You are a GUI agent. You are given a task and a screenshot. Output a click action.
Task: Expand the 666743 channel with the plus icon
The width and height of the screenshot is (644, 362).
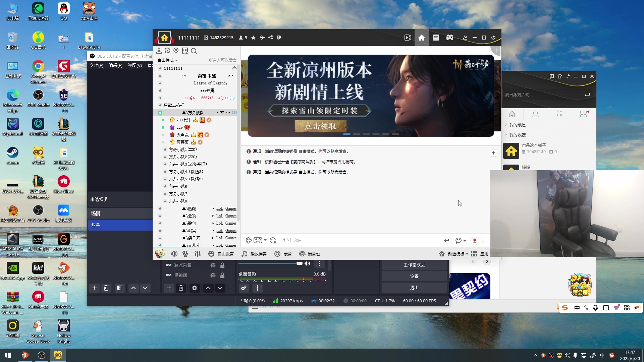pyautogui.click(x=160, y=98)
